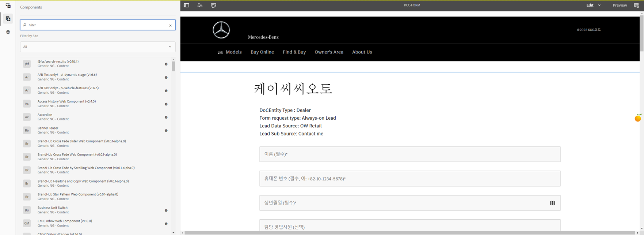Screen dimensions: 644x235
Task: Click the Mercedes-Benz star logo
Action: [221, 30]
